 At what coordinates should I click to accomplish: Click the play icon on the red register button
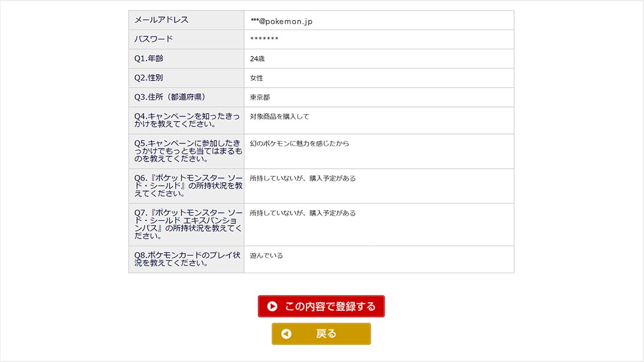[272, 306]
